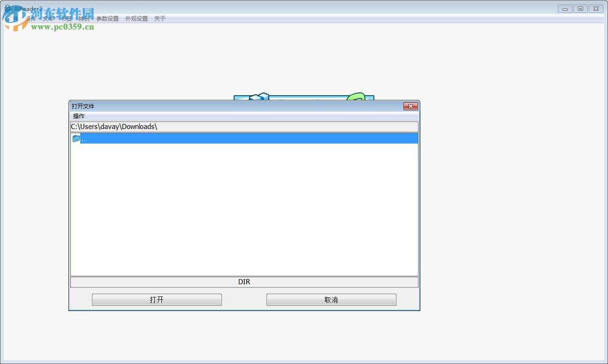Open the 操作 menu on the main menu bar
The width and height of the screenshot is (608, 364).
[31, 19]
